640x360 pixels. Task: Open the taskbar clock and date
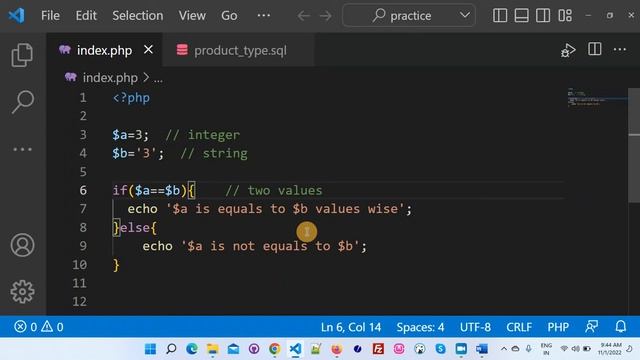[x=611, y=349]
